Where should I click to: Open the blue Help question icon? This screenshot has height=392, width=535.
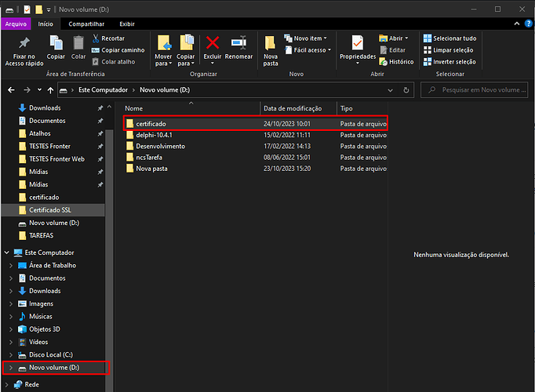tap(528, 24)
